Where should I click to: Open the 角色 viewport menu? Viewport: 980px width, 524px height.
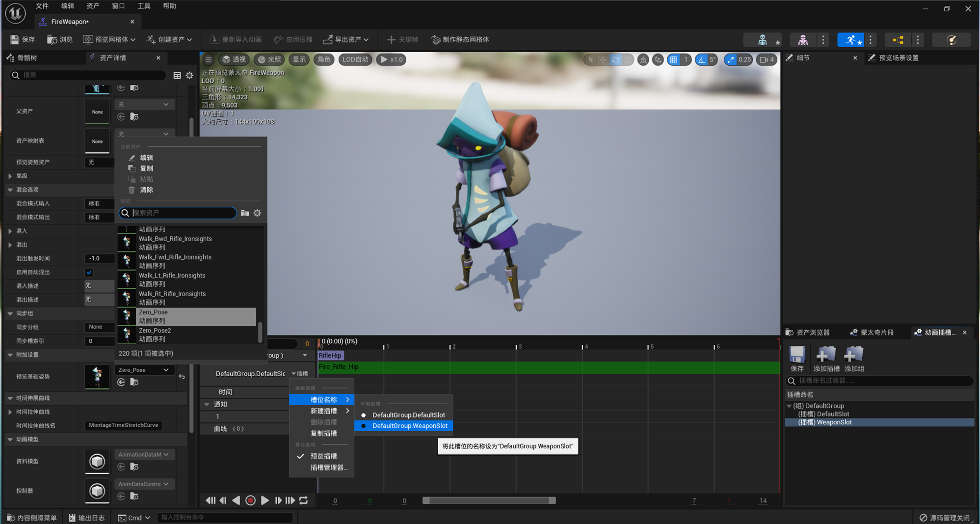point(324,59)
